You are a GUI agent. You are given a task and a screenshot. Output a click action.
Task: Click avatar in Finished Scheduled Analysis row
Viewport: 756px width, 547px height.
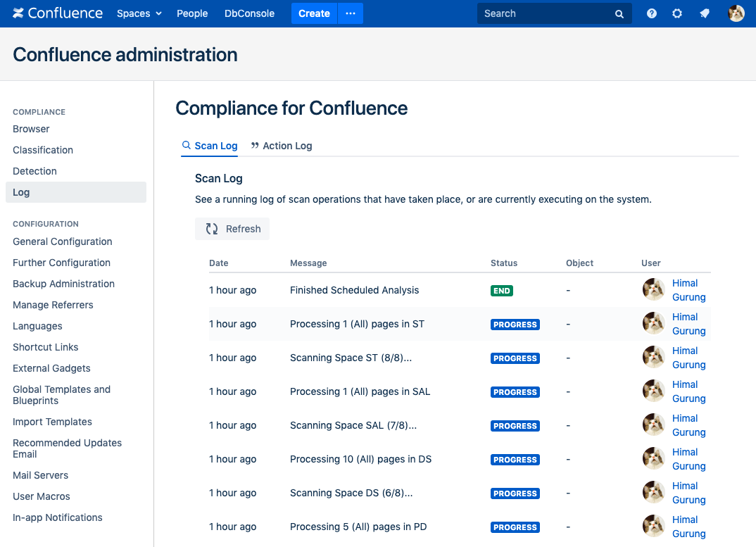pyautogui.click(x=654, y=290)
